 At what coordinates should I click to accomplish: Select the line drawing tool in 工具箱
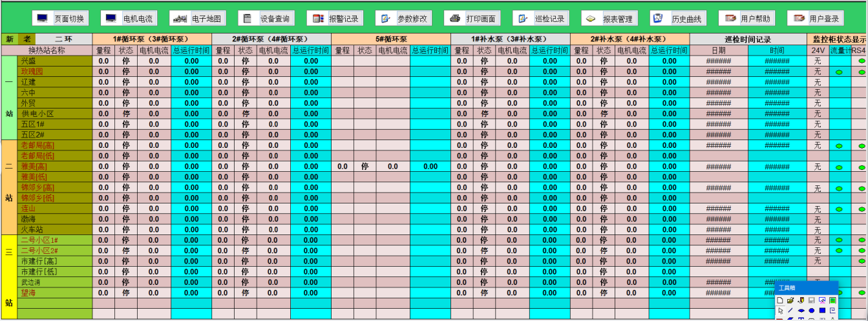click(x=790, y=311)
